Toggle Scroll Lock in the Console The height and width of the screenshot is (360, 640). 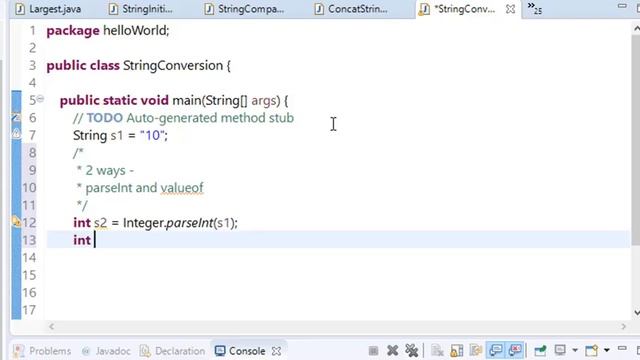[456, 351]
